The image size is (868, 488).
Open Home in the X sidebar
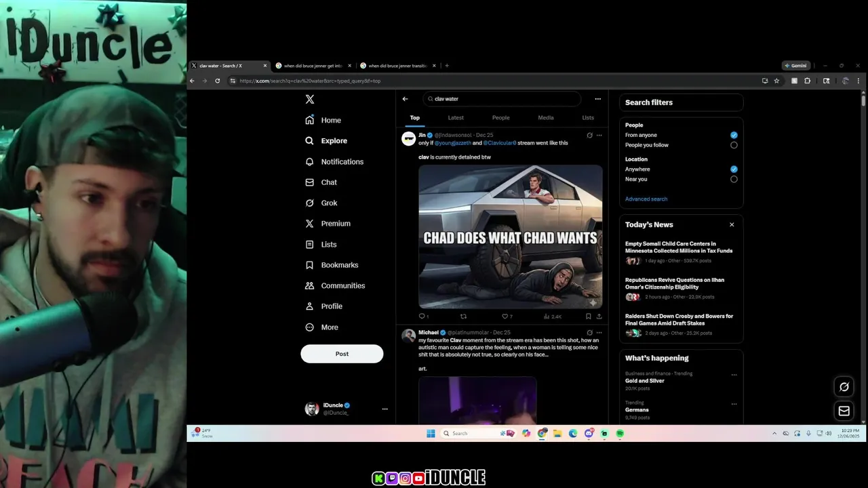point(323,120)
